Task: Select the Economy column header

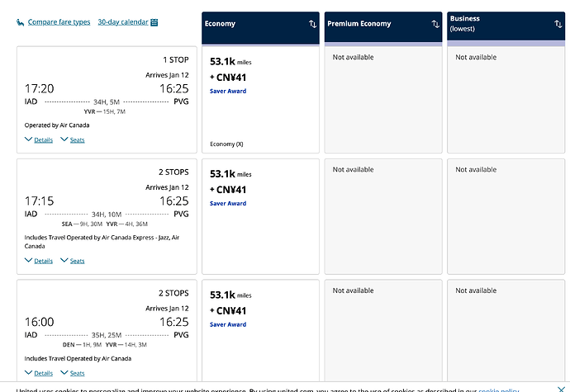Action: coord(261,28)
